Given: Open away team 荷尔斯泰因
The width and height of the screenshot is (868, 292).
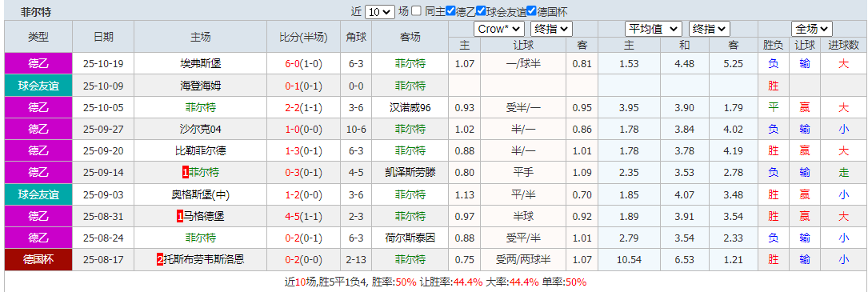Looking at the screenshot, I should (410, 237).
